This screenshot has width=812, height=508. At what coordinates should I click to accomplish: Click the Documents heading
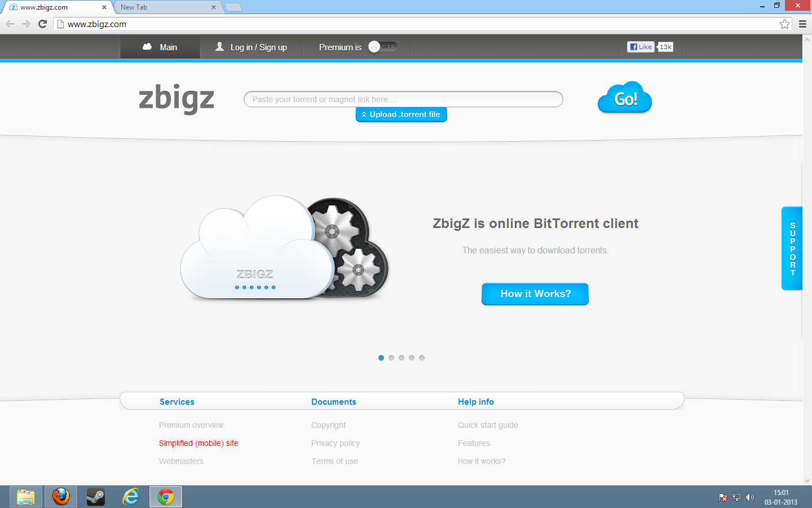coord(334,402)
